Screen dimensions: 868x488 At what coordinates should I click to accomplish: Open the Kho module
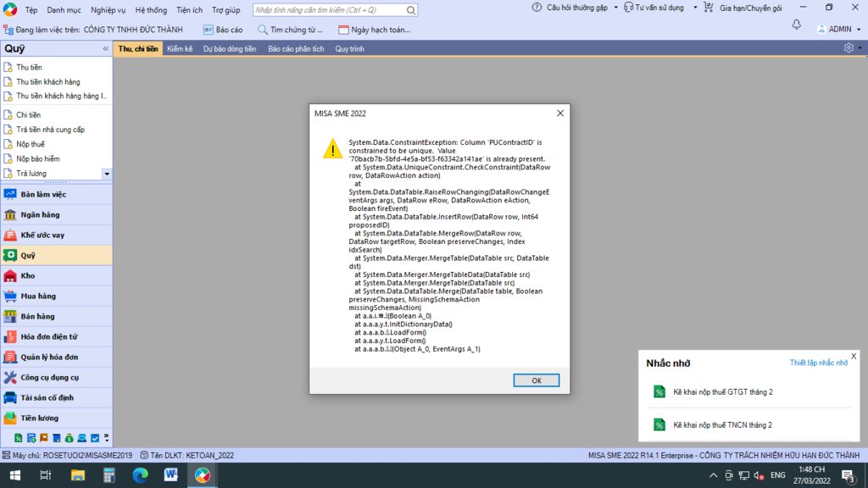click(x=57, y=275)
